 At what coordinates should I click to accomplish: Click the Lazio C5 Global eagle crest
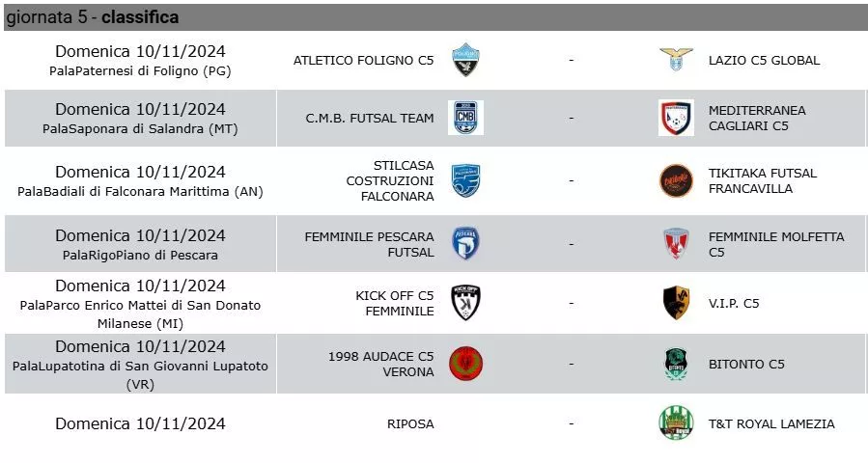click(676, 60)
